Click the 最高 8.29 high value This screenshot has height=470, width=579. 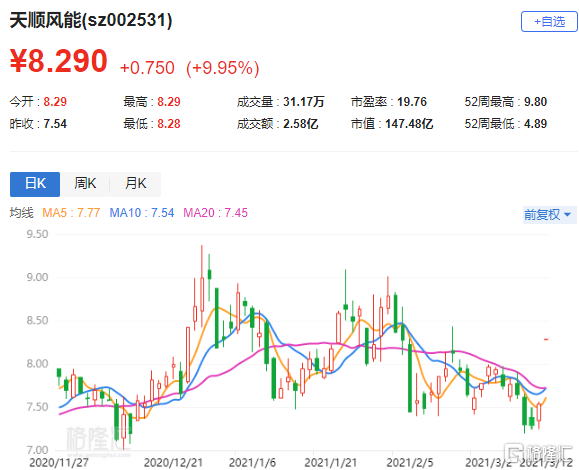pos(152,102)
